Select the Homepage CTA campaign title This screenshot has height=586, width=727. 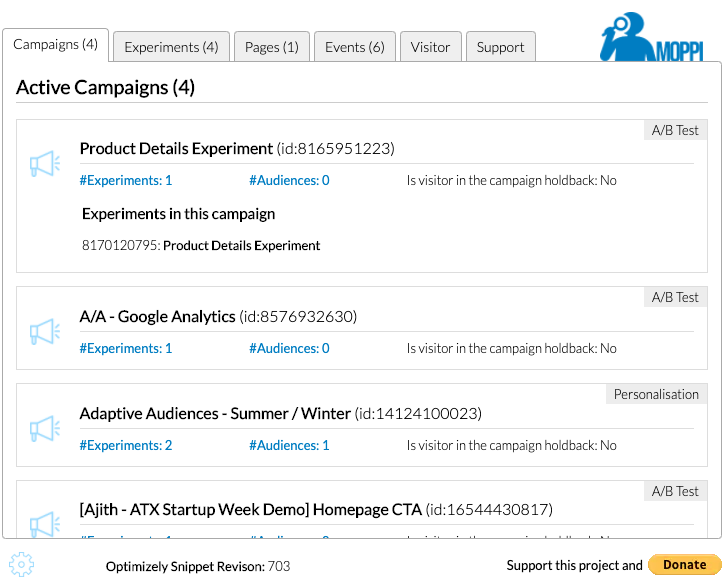tap(316, 510)
